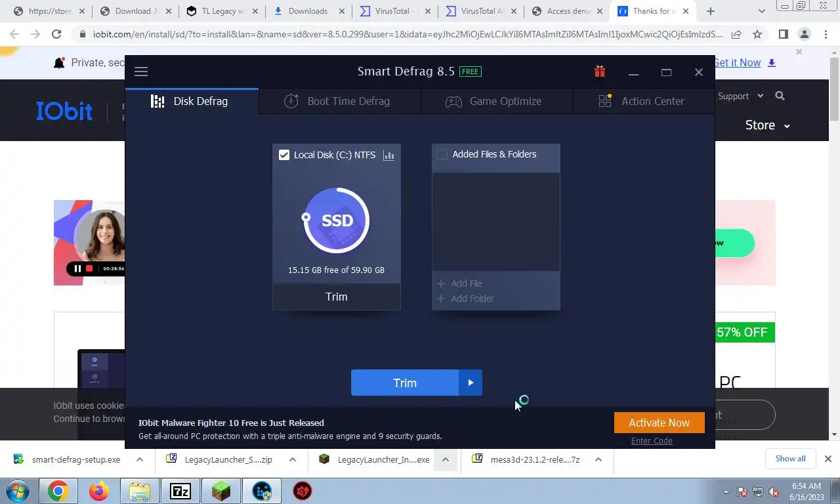Open Chrome side panel icon
840x504 pixels.
click(x=784, y=35)
